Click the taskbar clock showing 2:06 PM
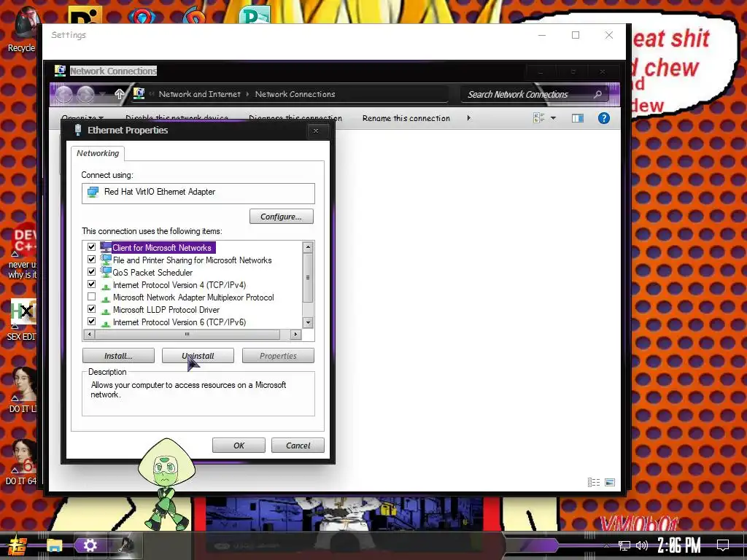Screen dimensions: 747x560 (x=679, y=545)
